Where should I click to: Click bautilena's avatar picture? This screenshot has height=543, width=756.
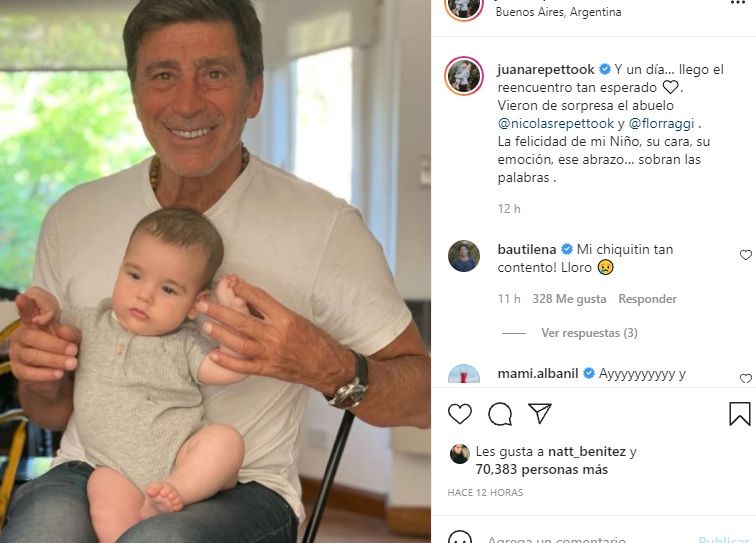click(x=464, y=256)
